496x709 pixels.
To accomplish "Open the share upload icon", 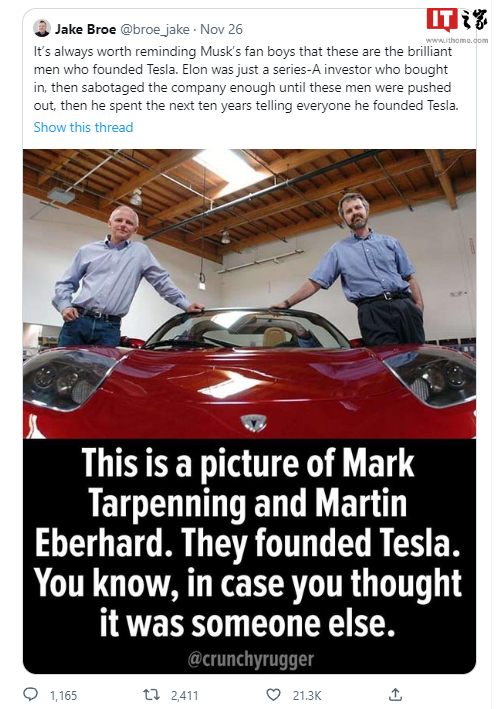I will coord(395,694).
